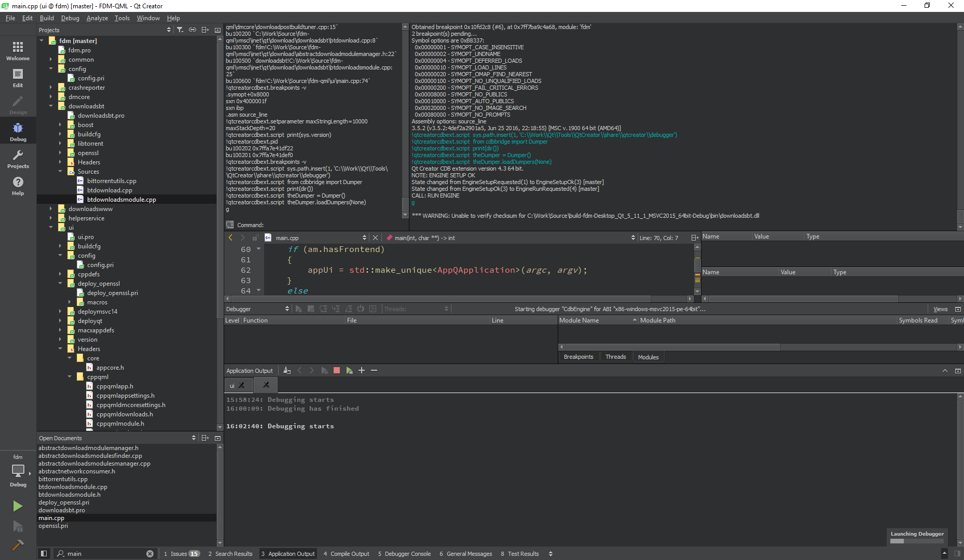Open Help mode in the sidebar
The height and width of the screenshot is (560, 964).
18,186
